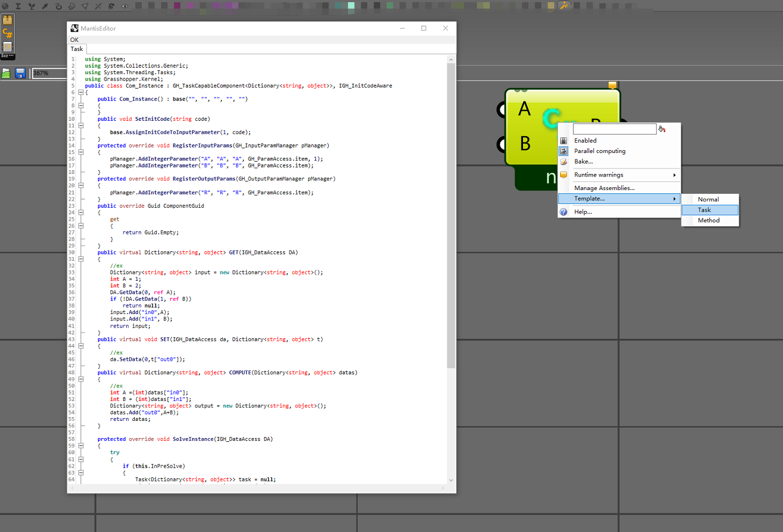Click the component name text field
Screen dimensions: 783x532
pos(614,129)
